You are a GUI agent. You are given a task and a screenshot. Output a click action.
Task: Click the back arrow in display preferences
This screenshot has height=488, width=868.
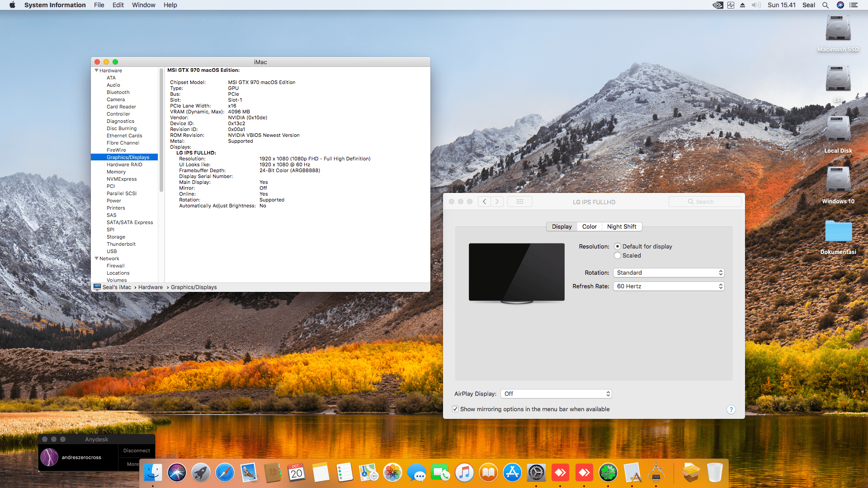point(484,202)
